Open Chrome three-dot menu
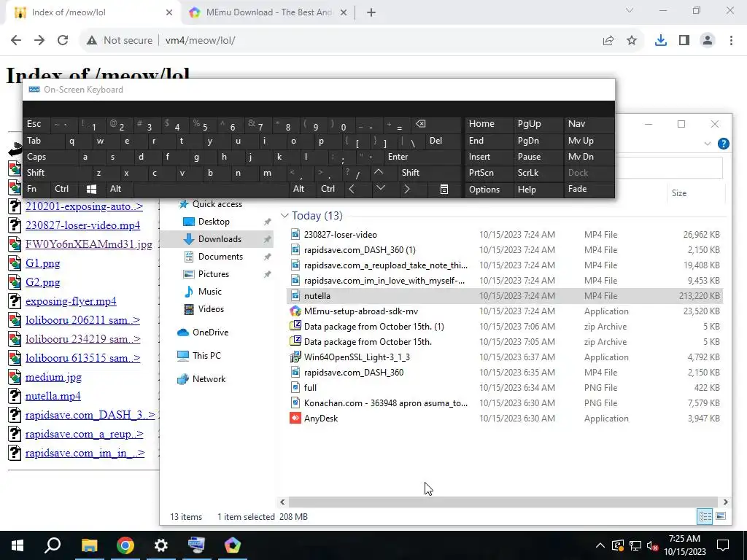 (x=731, y=41)
